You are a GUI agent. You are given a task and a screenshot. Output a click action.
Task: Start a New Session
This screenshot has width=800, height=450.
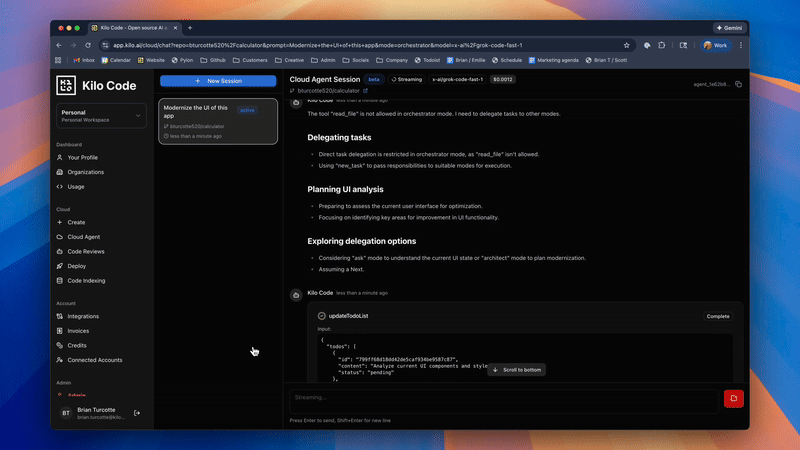[218, 80]
